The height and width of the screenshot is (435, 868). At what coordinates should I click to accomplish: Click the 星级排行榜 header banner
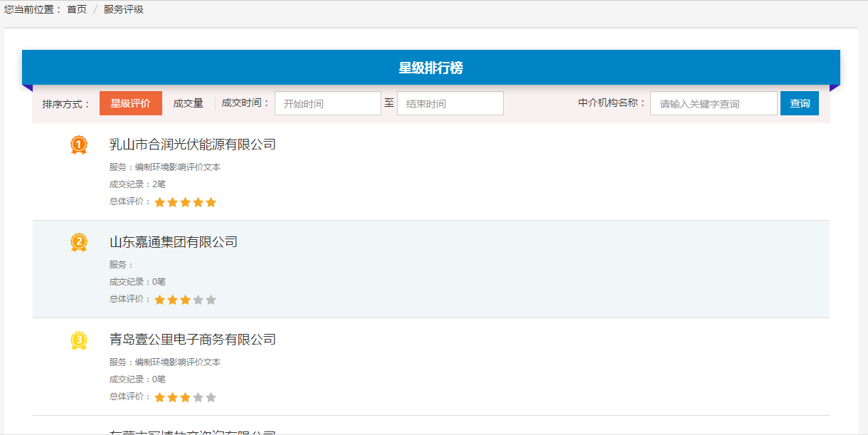[430, 68]
